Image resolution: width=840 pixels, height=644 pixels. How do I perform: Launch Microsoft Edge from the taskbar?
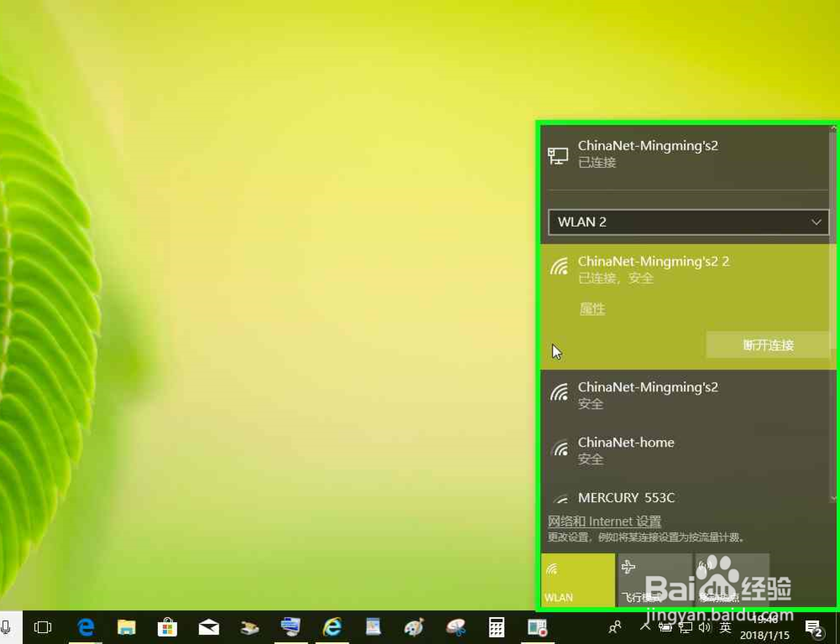[86, 627]
